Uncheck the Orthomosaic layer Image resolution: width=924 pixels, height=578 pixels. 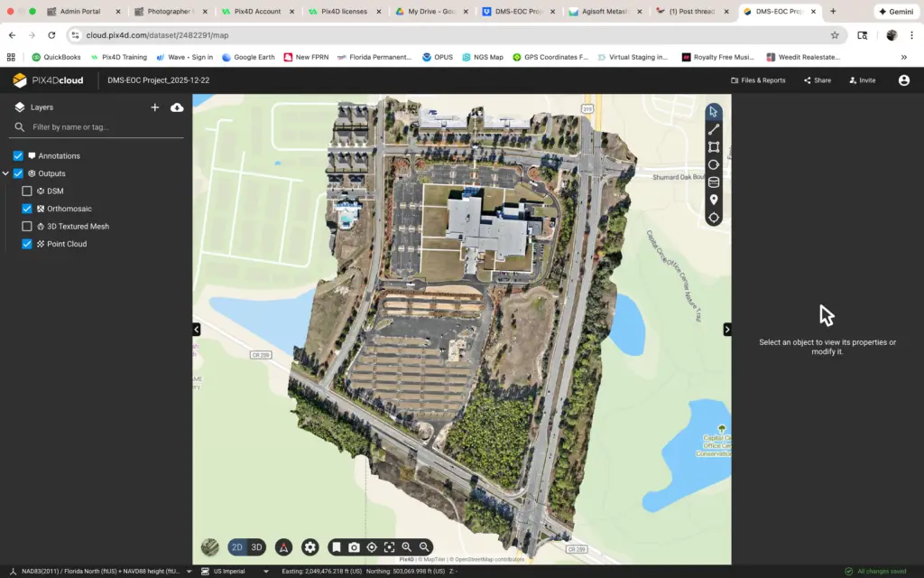point(27,209)
